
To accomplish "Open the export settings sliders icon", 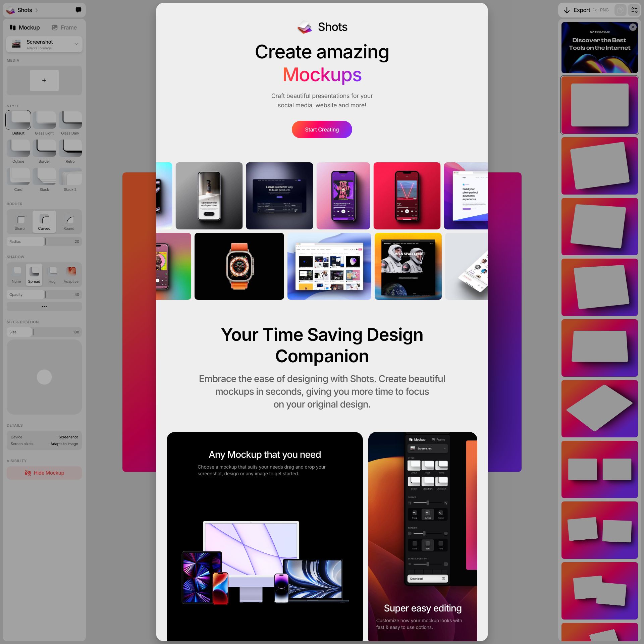I will click(634, 10).
